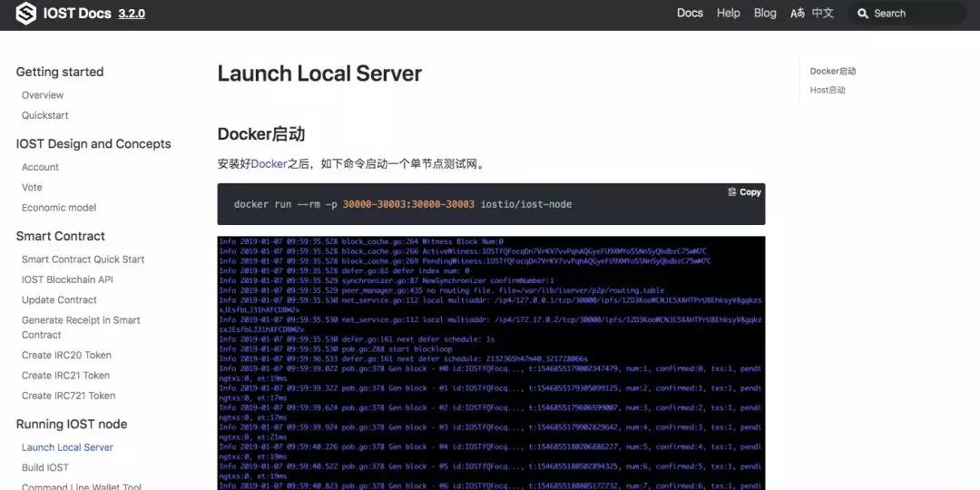Click the terminal output screenshot
The image size is (980, 490).
click(x=491, y=363)
